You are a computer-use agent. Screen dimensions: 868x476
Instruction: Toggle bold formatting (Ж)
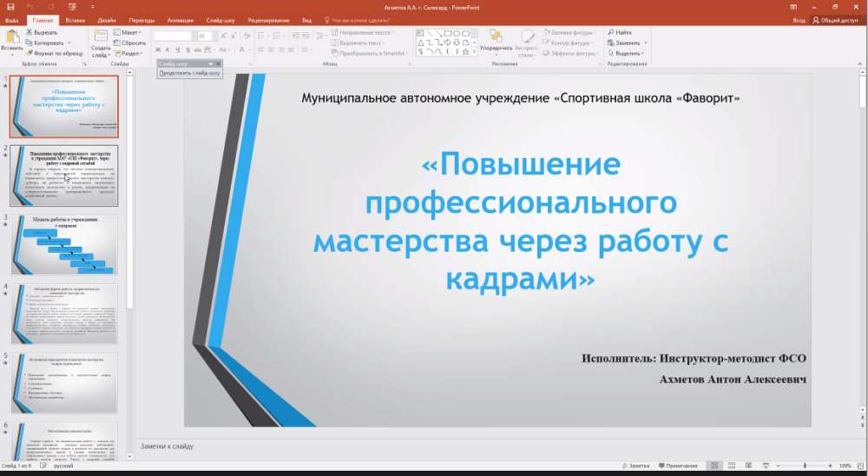click(x=158, y=50)
